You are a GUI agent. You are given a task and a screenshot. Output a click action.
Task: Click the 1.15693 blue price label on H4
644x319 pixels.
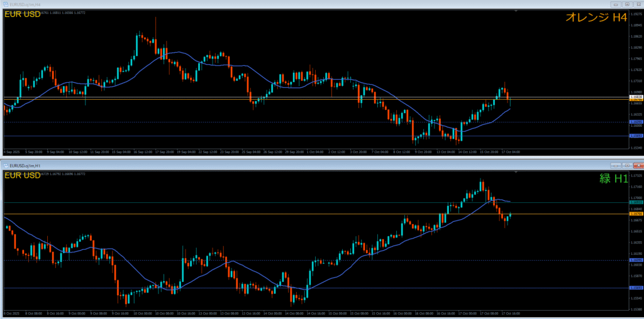click(x=636, y=136)
